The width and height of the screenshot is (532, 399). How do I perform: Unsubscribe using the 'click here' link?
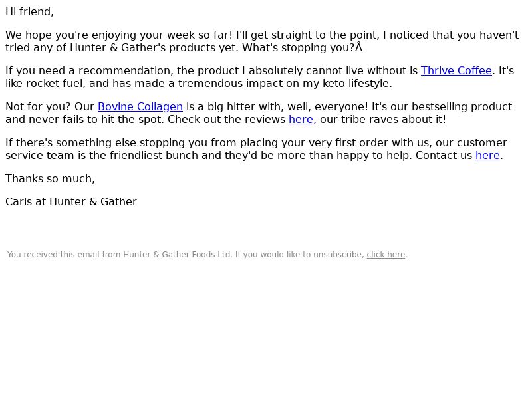click(x=386, y=255)
